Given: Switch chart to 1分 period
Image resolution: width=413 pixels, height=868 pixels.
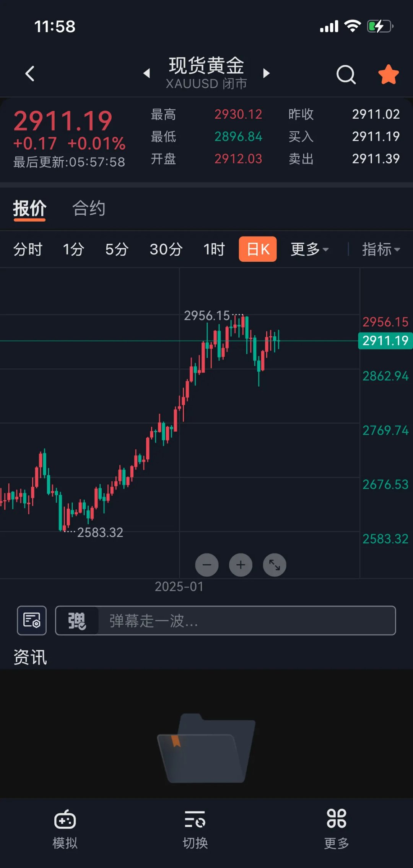Looking at the screenshot, I should (x=73, y=249).
